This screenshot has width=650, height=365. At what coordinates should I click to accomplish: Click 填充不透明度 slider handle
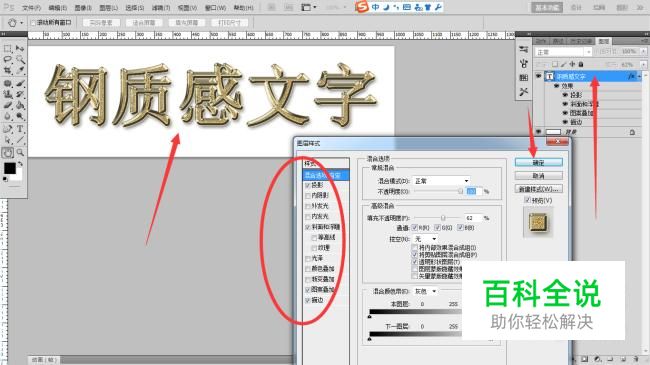click(443, 218)
